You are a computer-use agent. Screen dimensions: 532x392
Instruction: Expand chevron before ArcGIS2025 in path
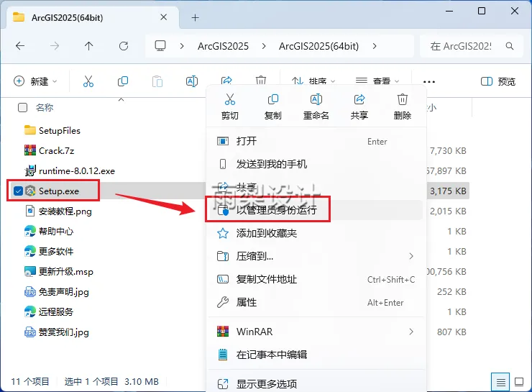pos(182,46)
